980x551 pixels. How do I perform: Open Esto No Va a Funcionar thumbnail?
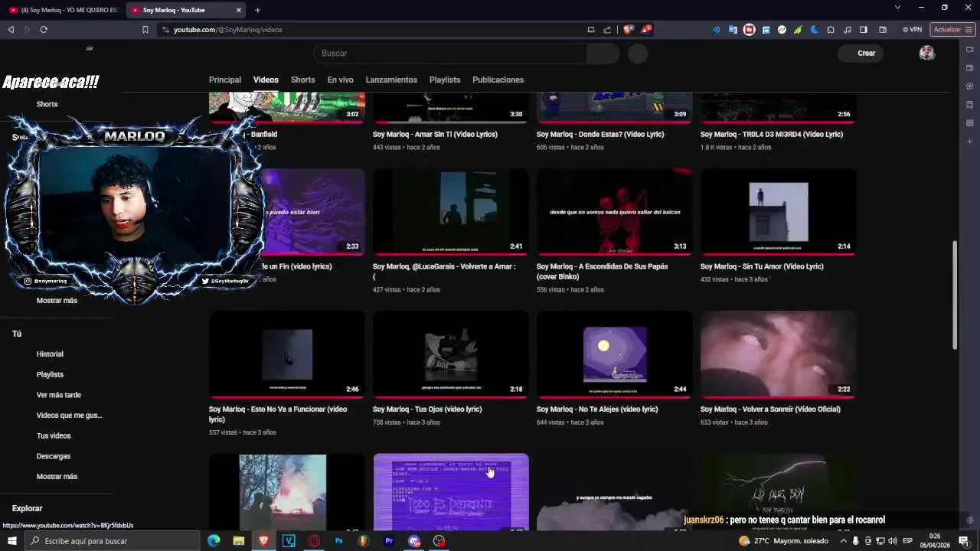[x=287, y=354]
